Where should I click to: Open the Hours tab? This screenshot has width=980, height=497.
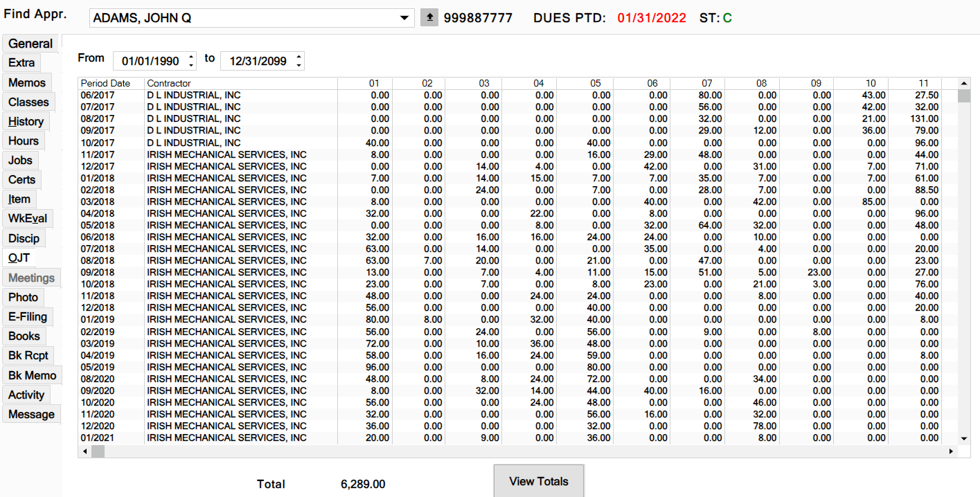coord(24,141)
